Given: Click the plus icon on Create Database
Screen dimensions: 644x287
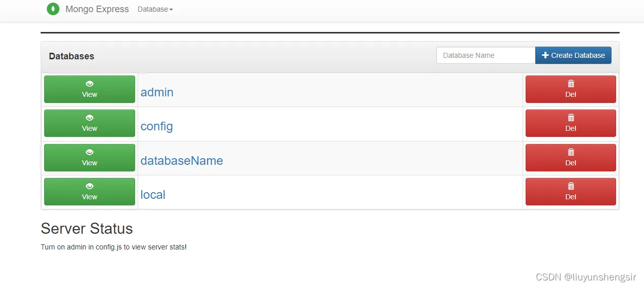Looking at the screenshot, I should coord(545,55).
